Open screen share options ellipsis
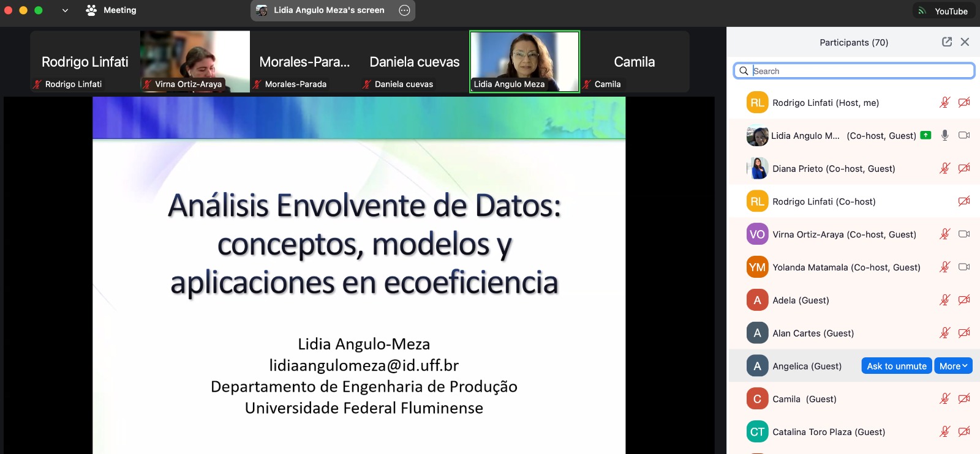The height and width of the screenshot is (454, 980). click(x=404, y=10)
